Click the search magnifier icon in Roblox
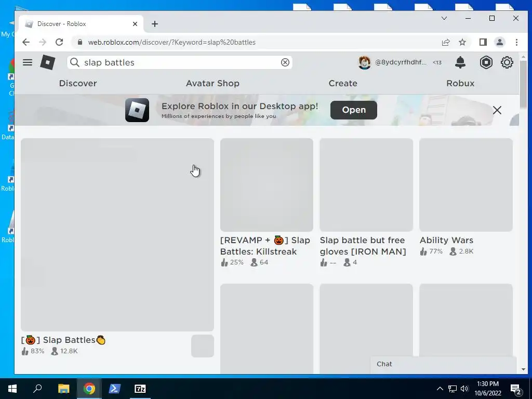This screenshot has width=532, height=399. [75, 62]
